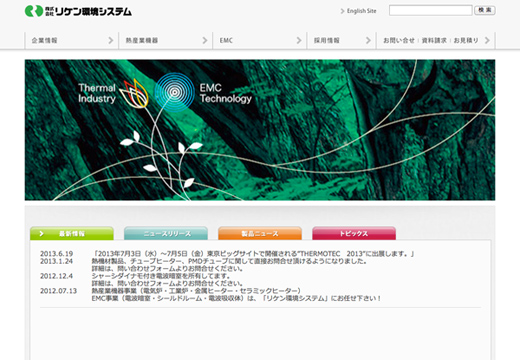Open the リケン環境システム company name link
Viewport: 520px width, 360px height.
89,11
